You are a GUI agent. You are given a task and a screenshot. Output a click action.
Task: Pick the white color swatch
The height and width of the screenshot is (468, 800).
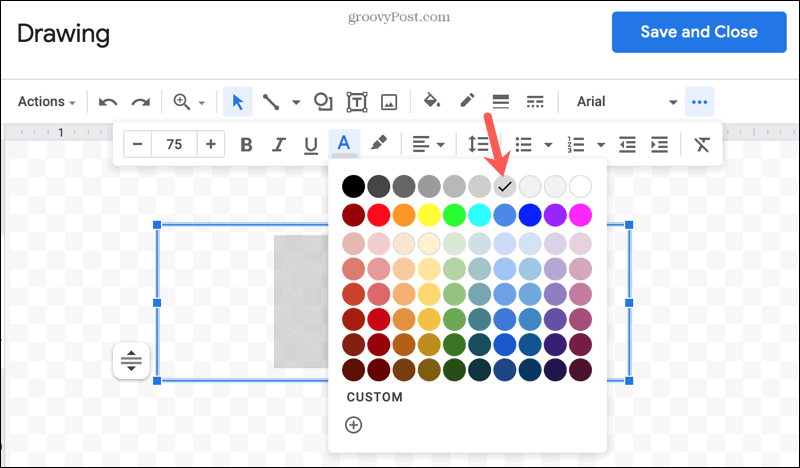[580, 186]
